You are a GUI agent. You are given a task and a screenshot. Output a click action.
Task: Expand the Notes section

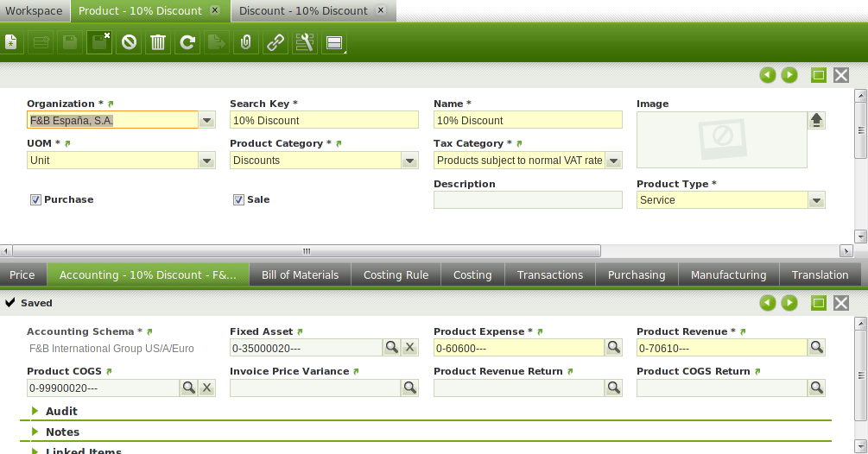(62, 432)
